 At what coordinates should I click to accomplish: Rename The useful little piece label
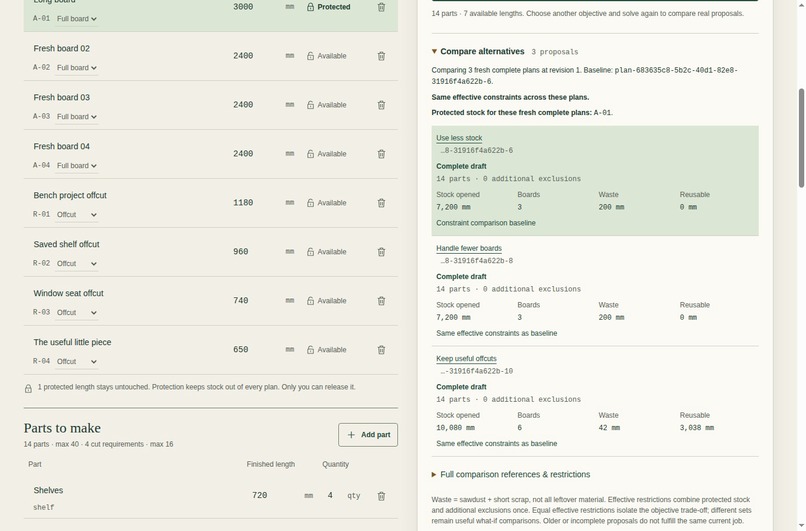tap(72, 342)
